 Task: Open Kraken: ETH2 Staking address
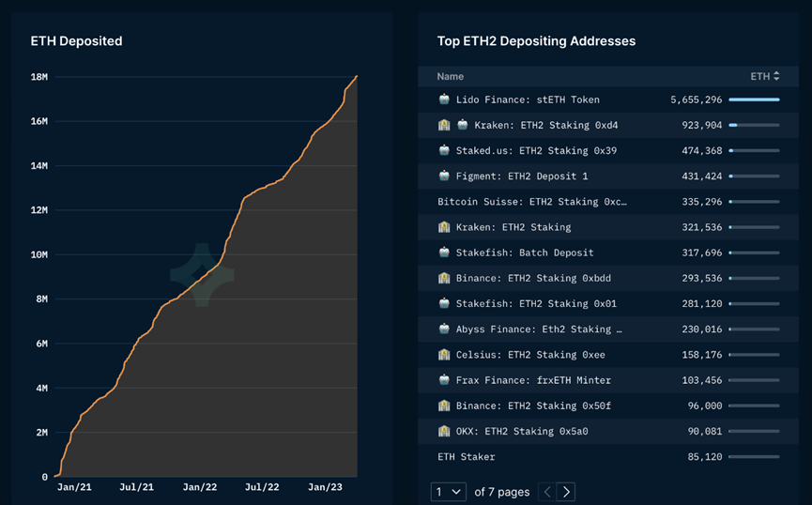[x=513, y=227]
